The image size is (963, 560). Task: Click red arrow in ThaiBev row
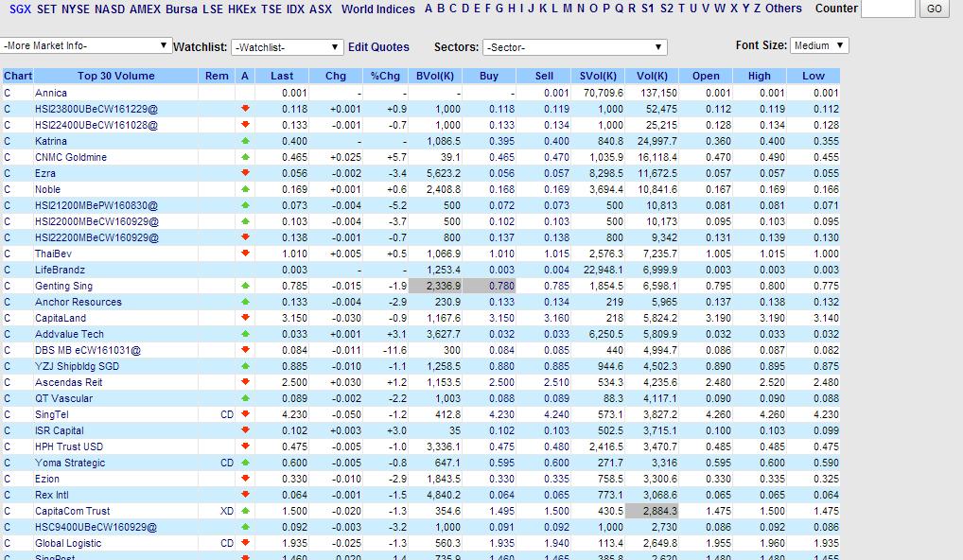pos(245,253)
